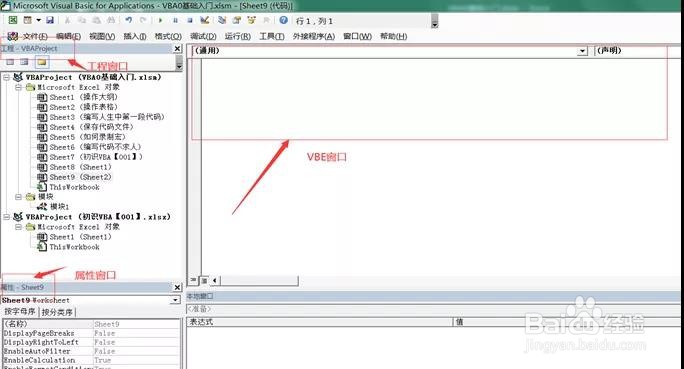The height and width of the screenshot is (369, 684).
Task: Click the blue Help question-mark icon
Action: [284, 20]
